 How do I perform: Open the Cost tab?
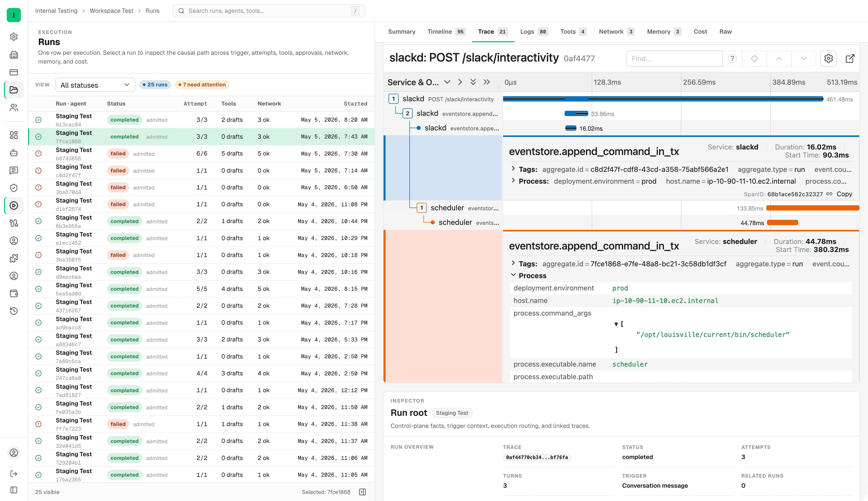pos(700,32)
